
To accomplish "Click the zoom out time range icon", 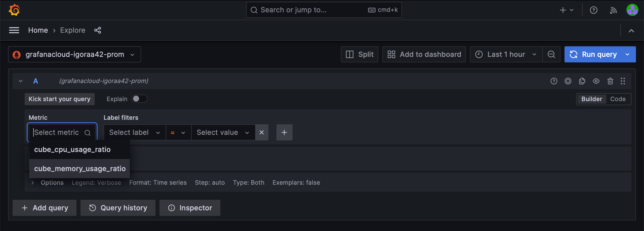I will click(551, 54).
